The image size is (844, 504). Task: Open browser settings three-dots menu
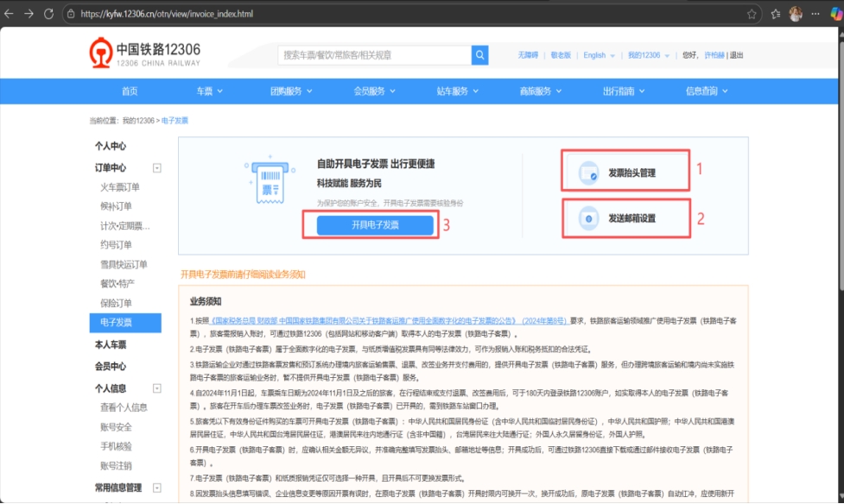tap(815, 14)
